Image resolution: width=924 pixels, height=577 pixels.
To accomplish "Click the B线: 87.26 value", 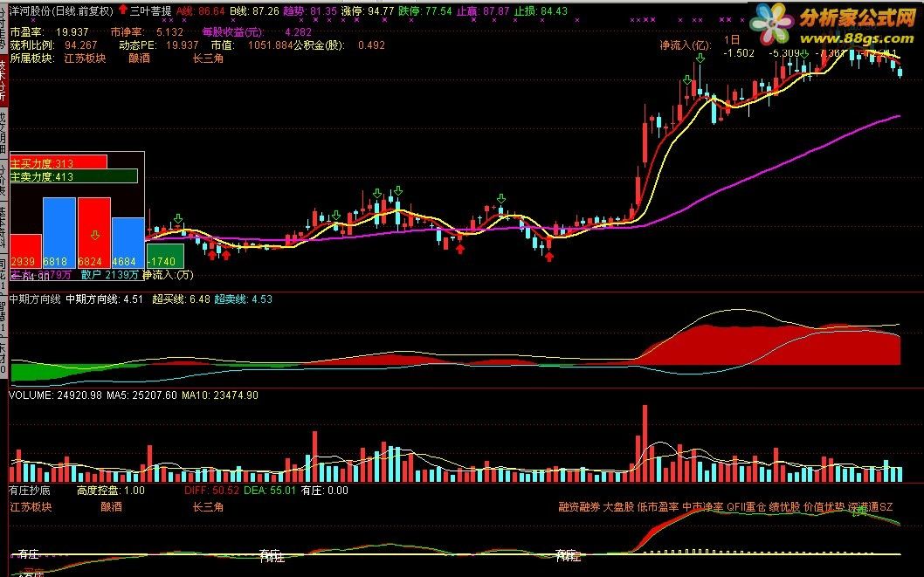I will pos(254,10).
